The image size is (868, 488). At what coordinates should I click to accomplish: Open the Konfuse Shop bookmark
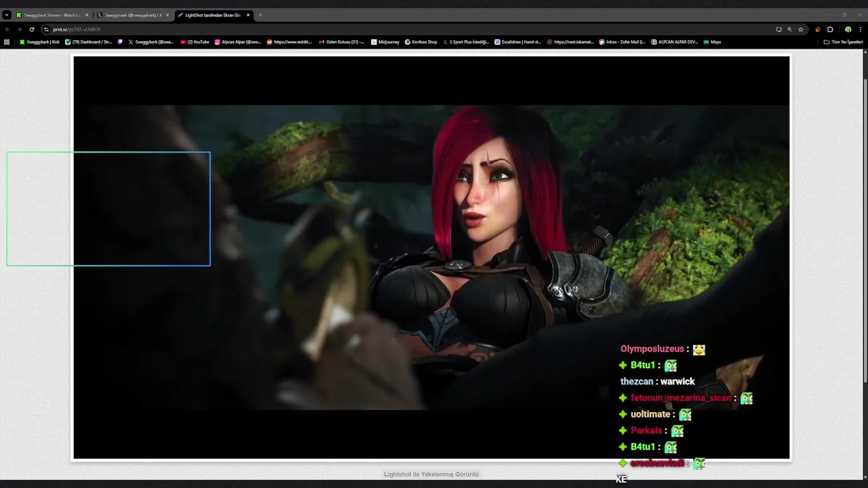point(421,42)
